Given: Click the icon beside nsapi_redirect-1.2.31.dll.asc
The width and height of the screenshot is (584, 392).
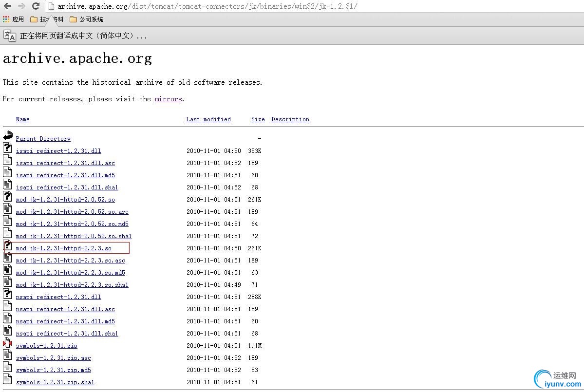Looking at the screenshot, I should 7,306.
